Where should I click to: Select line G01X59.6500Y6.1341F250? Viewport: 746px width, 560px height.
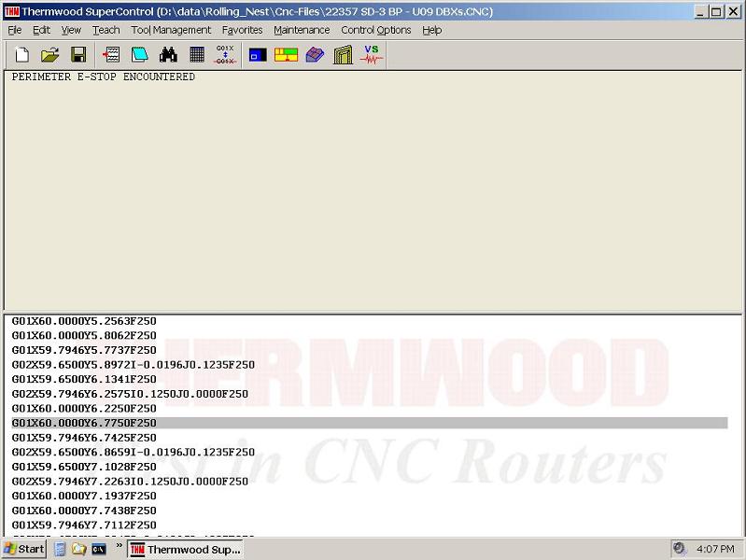(x=84, y=379)
